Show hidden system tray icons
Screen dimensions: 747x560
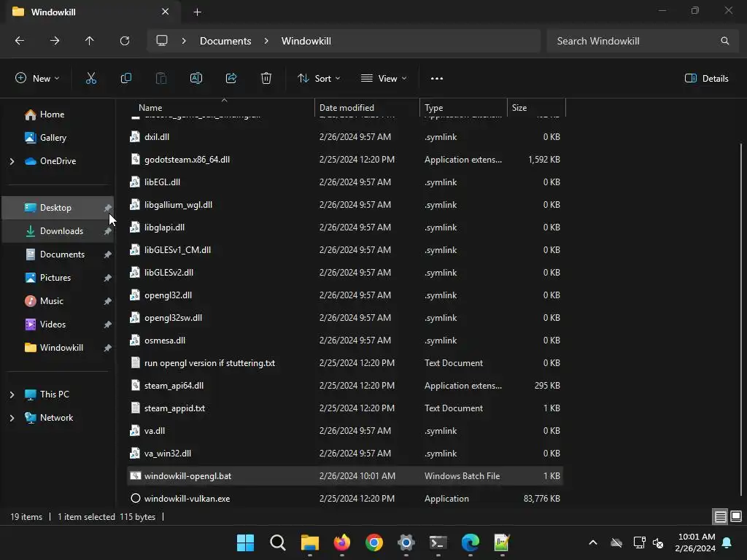pyautogui.click(x=593, y=542)
